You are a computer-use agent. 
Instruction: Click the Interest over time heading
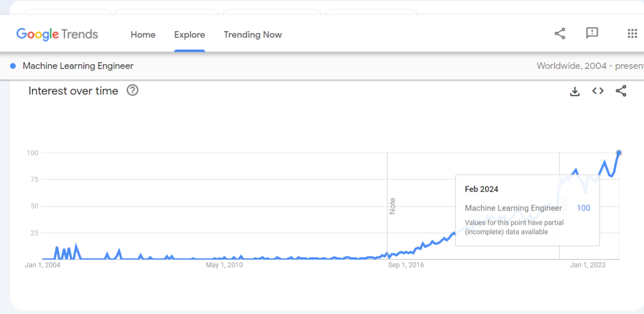73,91
